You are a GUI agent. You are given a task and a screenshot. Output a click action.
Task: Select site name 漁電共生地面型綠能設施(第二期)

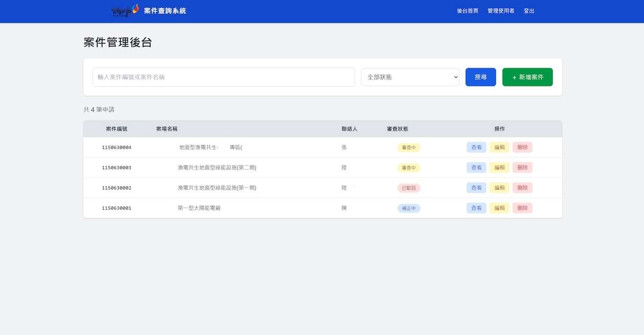(x=217, y=167)
